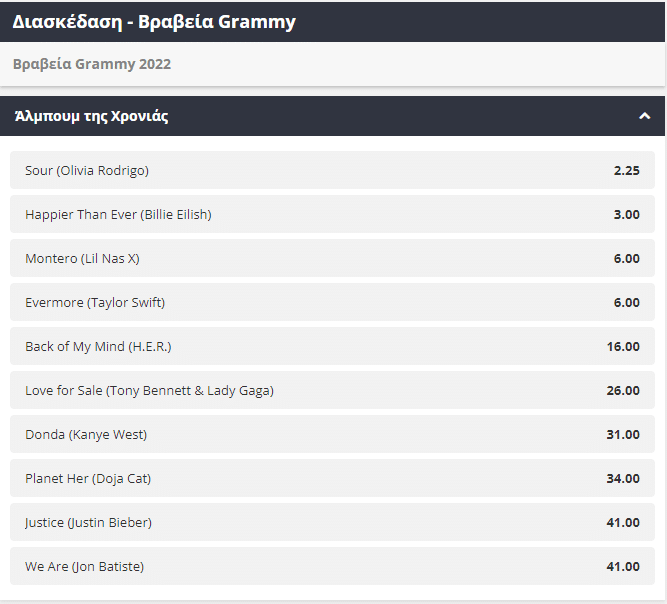Image resolution: width=667 pixels, height=604 pixels.
Task: Pick Montero (Lil Nas X) at 6.00
Action: [x=332, y=258]
